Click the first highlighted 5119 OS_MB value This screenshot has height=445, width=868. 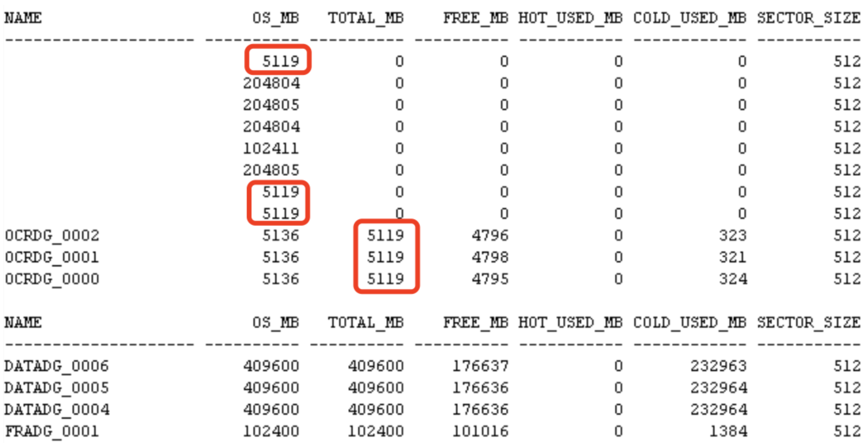click(280, 61)
